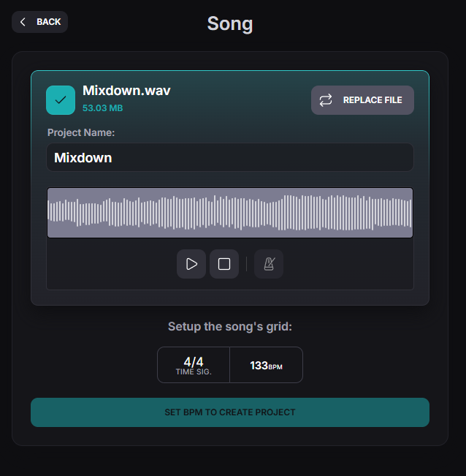Seek to the very start of the waveform
The height and width of the screenshot is (476, 466).
[50, 213]
